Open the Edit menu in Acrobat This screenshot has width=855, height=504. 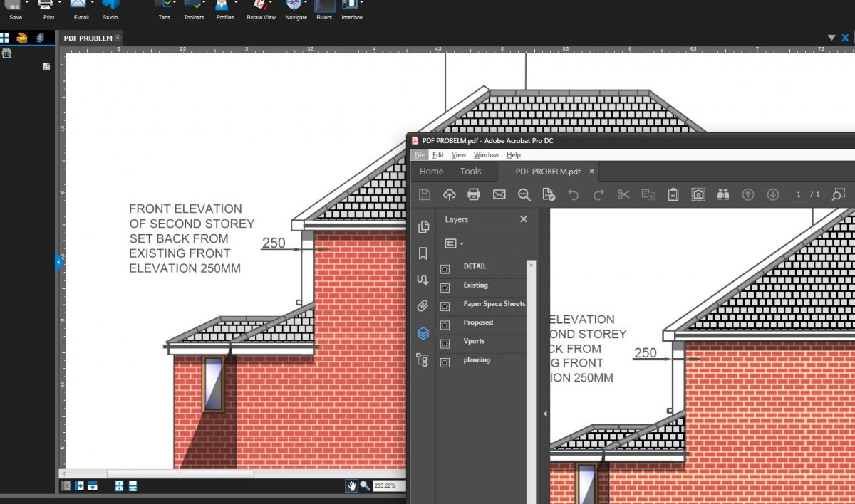coord(438,155)
